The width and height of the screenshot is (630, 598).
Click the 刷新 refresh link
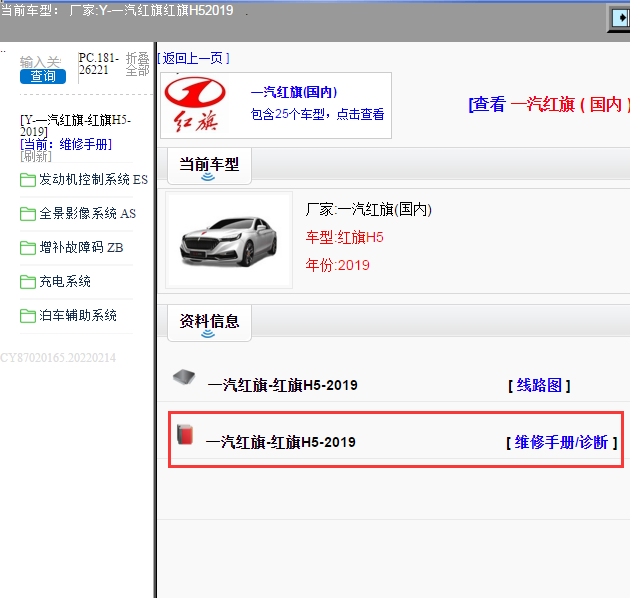(36, 156)
